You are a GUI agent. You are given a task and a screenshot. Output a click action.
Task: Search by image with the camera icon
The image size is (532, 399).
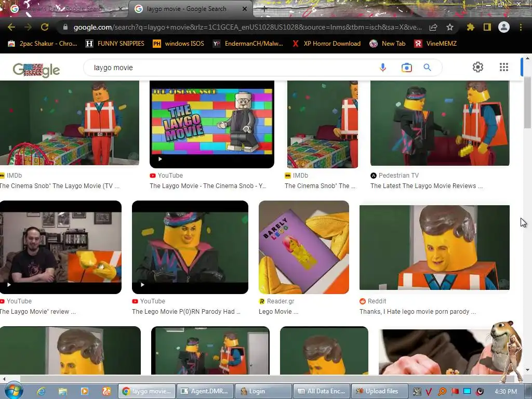(406, 68)
